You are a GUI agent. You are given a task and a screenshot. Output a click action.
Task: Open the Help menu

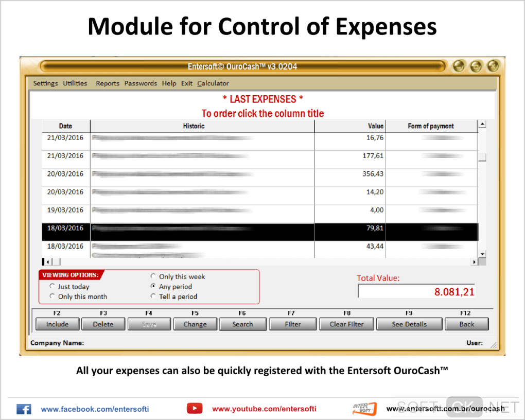coord(169,83)
